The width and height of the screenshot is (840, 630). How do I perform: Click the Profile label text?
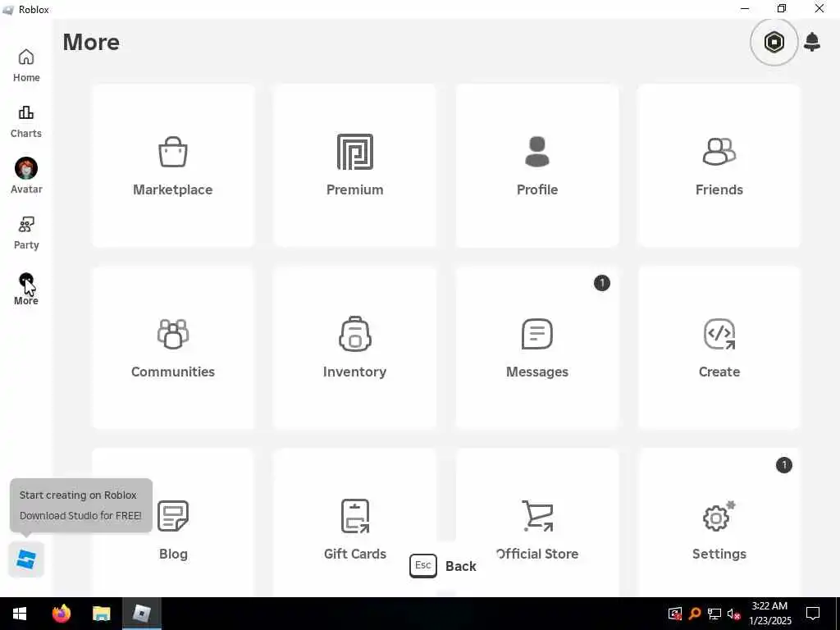536,189
